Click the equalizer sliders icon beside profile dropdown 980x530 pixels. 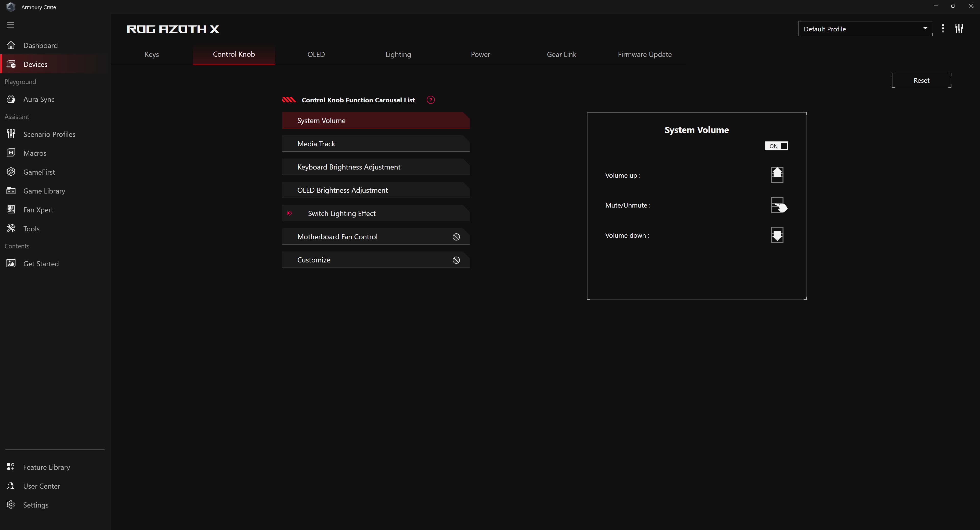coord(959,29)
